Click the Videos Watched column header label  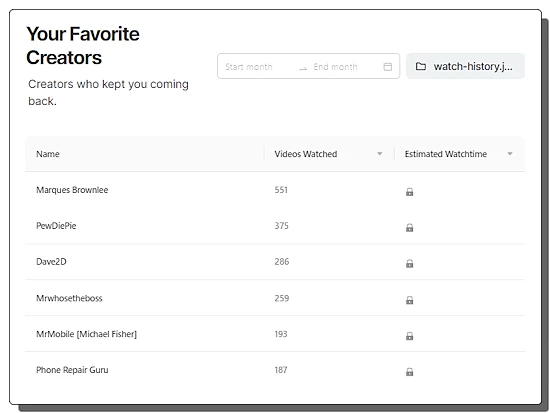(306, 154)
